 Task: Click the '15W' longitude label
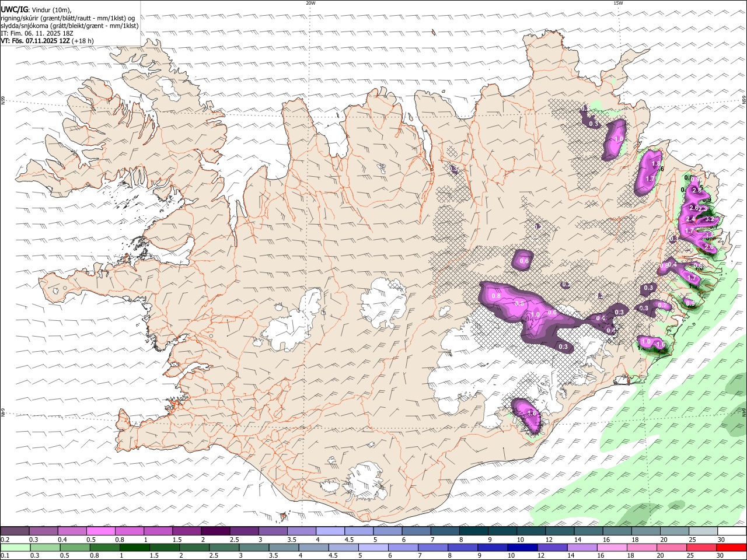click(618, 3)
